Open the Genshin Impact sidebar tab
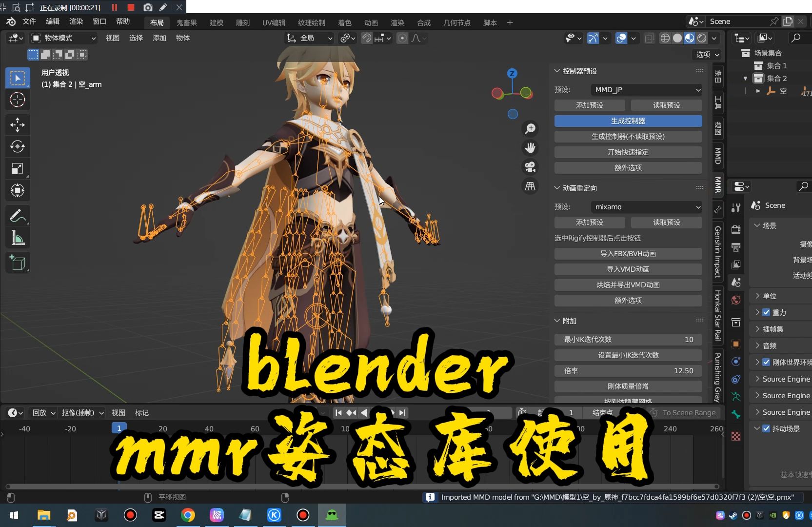The width and height of the screenshot is (812, 527). 717,252
